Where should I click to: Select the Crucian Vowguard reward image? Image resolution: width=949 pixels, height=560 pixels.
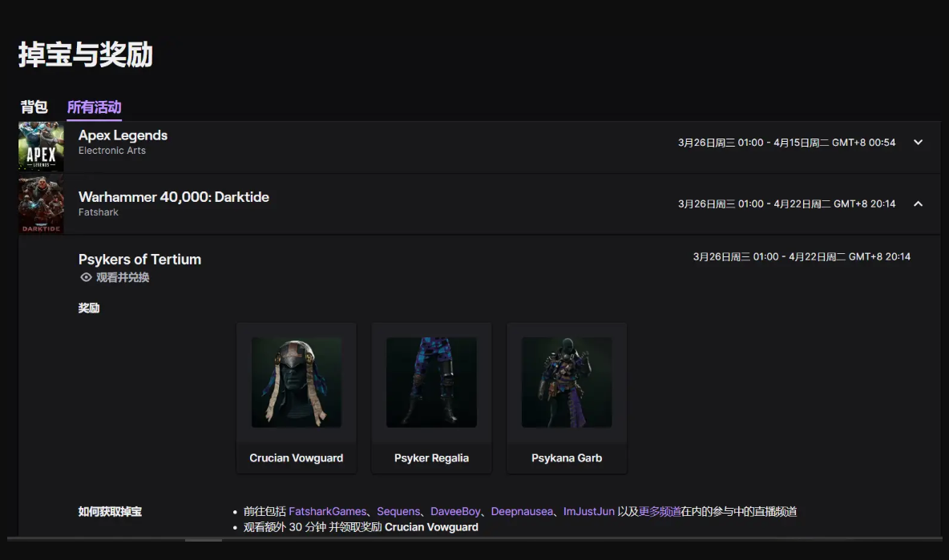click(297, 382)
